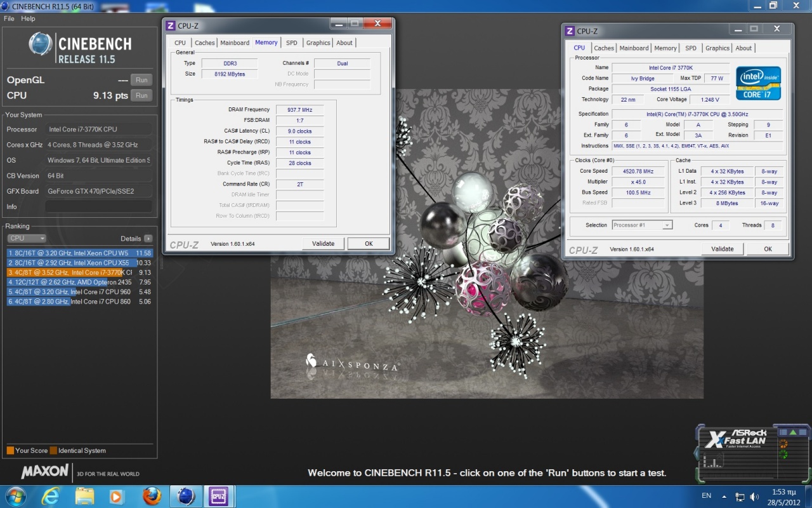812x508 pixels.
Task: Click the Core Voltage value 1.248 V
Action: [x=709, y=100]
